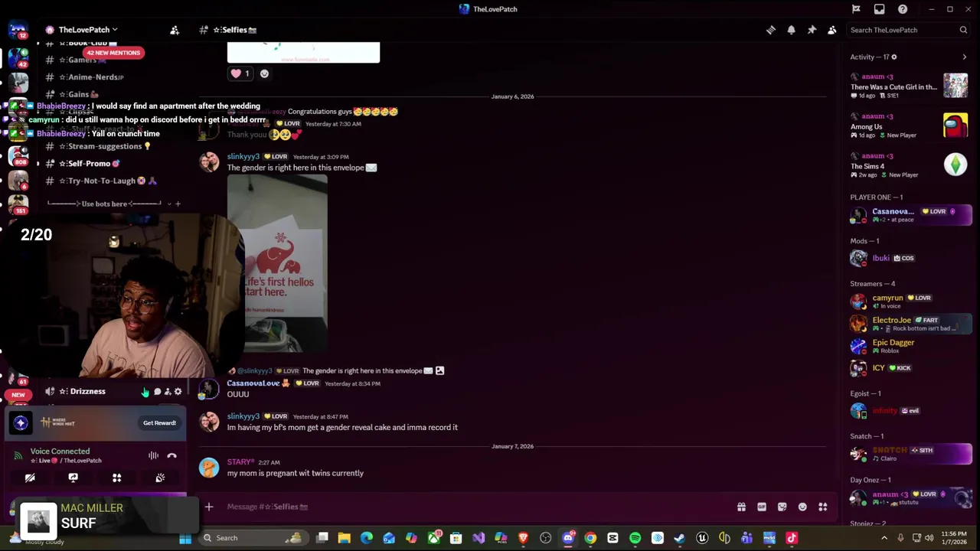Click the Get Reward! button
The width and height of the screenshot is (980, 551).
[159, 422]
